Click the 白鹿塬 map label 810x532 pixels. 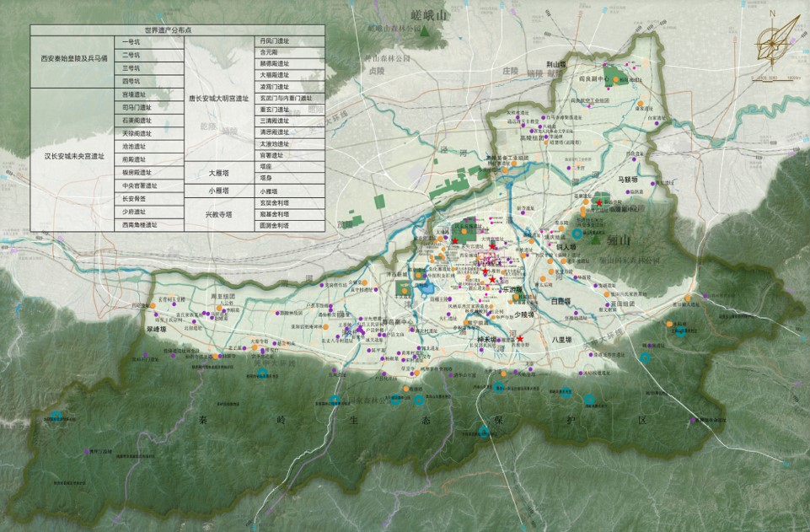point(561,301)
